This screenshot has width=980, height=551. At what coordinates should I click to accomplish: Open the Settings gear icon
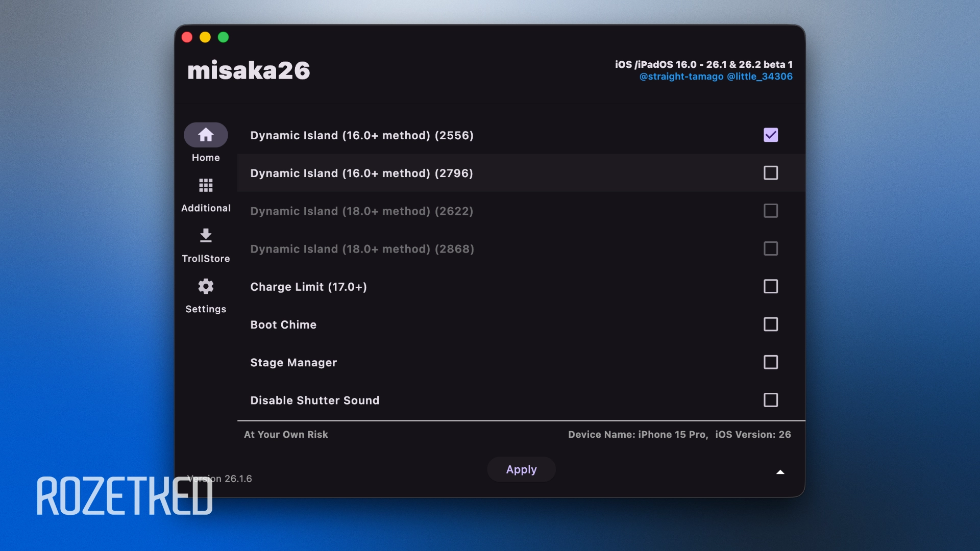(x=206, y=286)
